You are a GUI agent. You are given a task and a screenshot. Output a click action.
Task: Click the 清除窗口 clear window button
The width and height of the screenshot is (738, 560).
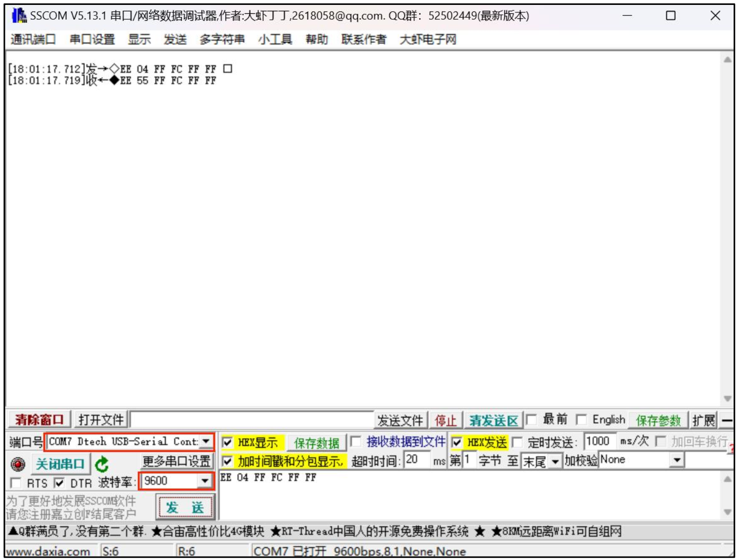(x=40, y=420)
